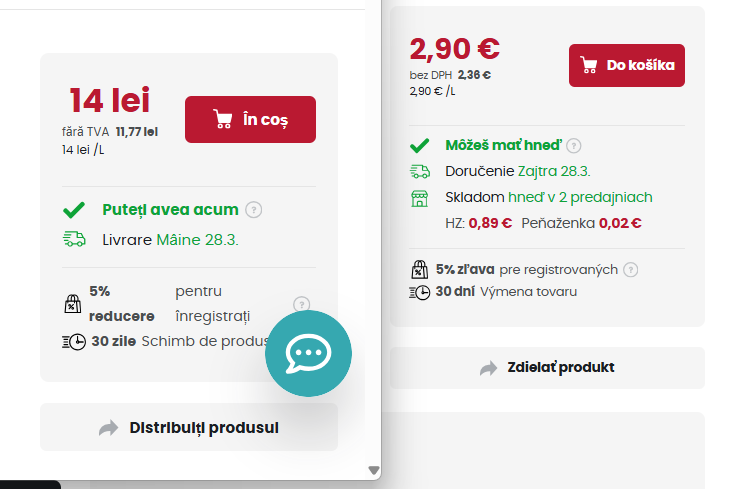Open help icon beside Môžeš mať hneď

tap(574, 145)
